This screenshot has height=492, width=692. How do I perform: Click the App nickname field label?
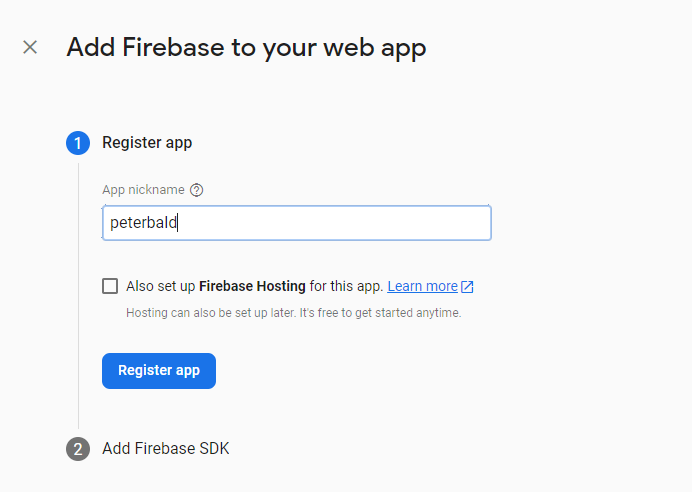(143, 190)
